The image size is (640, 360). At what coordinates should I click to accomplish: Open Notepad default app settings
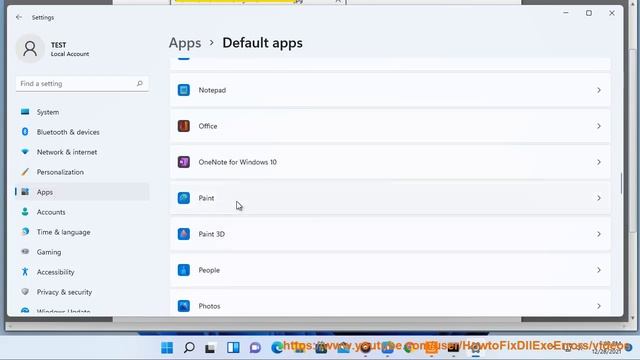390,90
